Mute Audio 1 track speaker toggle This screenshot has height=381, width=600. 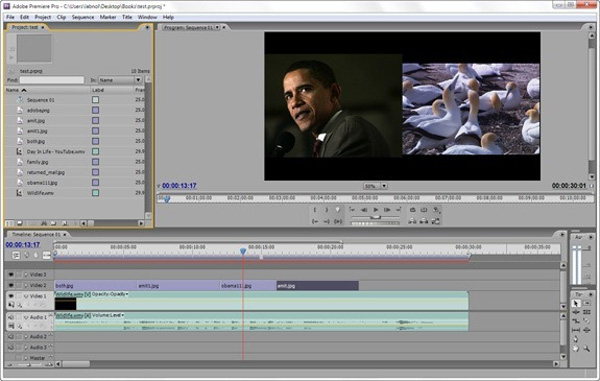coord(11,317)
